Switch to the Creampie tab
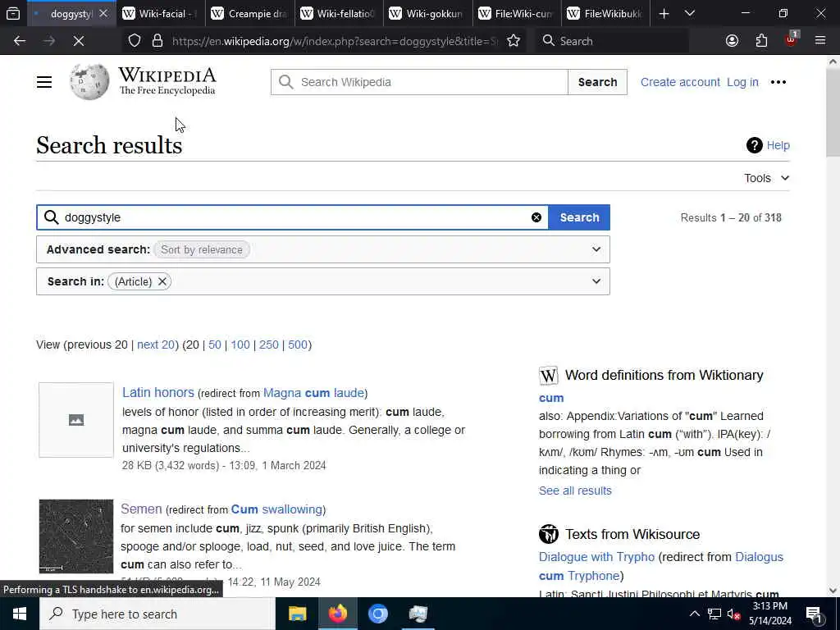This screenshot has height=630, width=840. [x=249, y=14]
